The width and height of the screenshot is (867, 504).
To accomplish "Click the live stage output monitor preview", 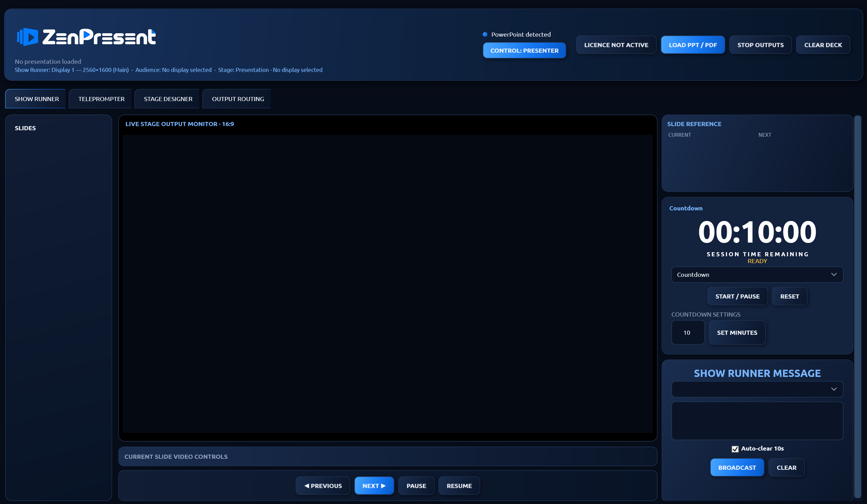I will pyautogui.click(x=388, y=284).
